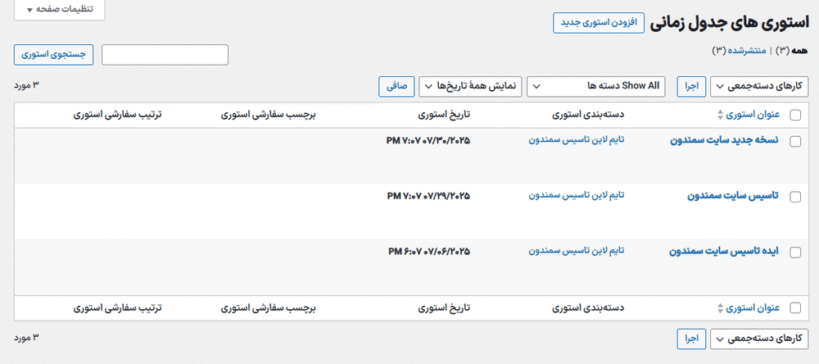The width and height of the screenshot is (819, 364).
Task: Select the همه (۳) filter view
Action: (791, 51)
